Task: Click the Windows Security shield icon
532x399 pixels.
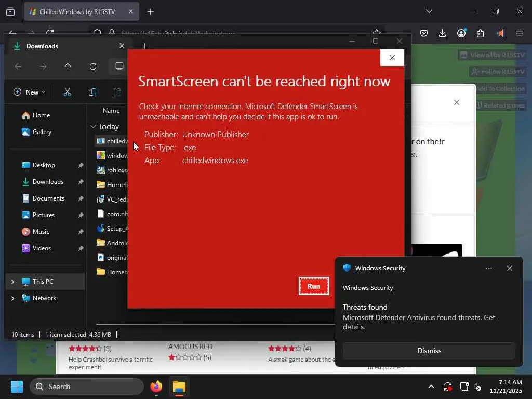Action: [347, 268]
